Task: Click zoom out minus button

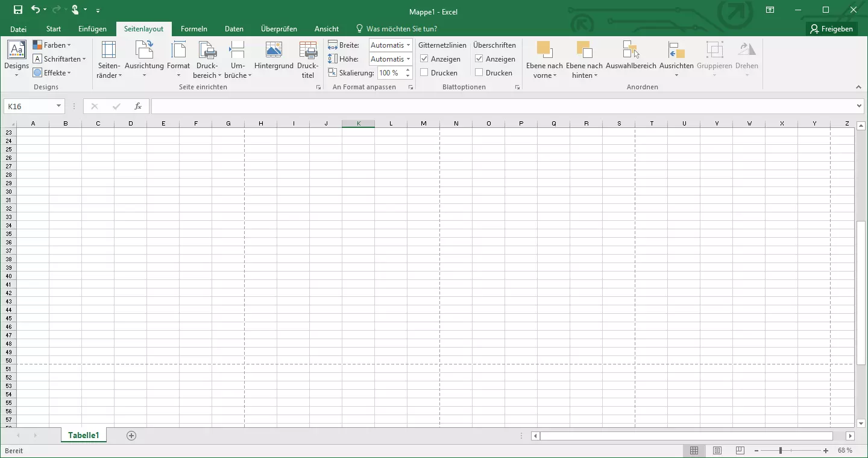Action: (x=755, y=451)
